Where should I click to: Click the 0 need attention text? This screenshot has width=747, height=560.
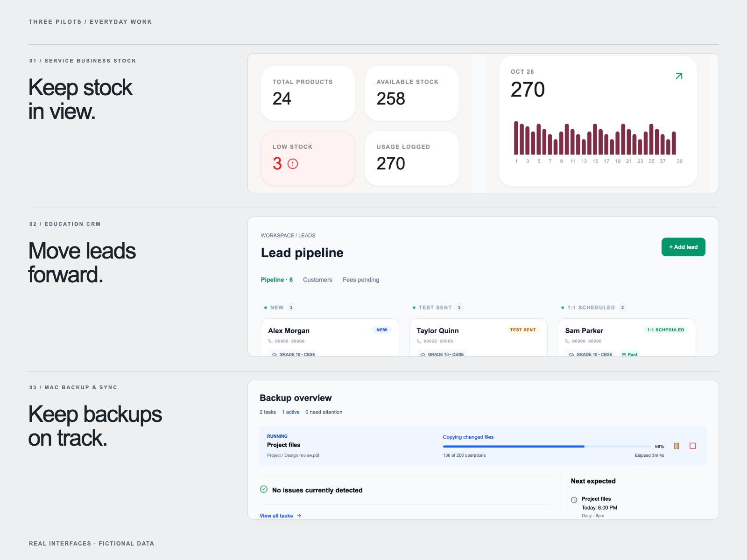(x=324, y=412)
